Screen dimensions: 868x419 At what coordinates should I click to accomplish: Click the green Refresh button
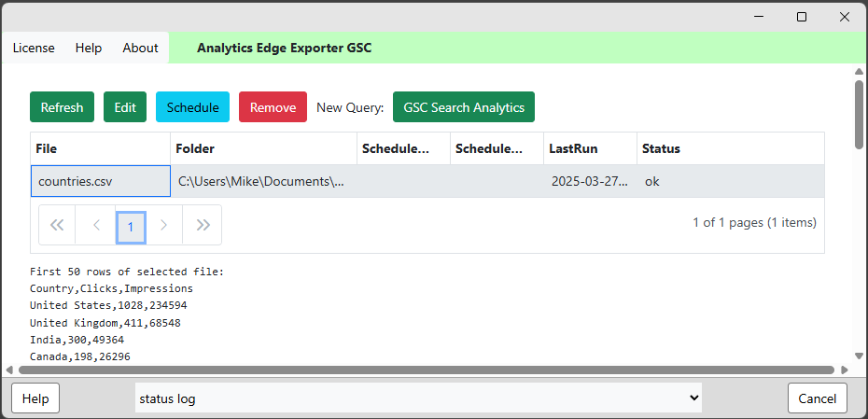click(62, 106)
